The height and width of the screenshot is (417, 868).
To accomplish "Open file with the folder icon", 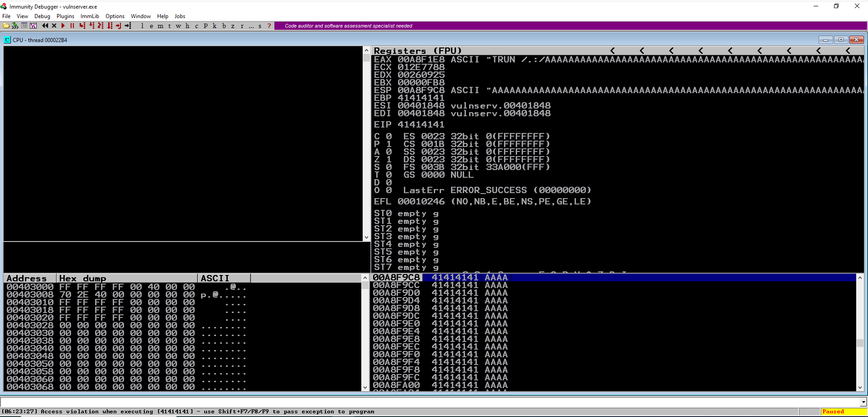I will (x=6, y=26).
